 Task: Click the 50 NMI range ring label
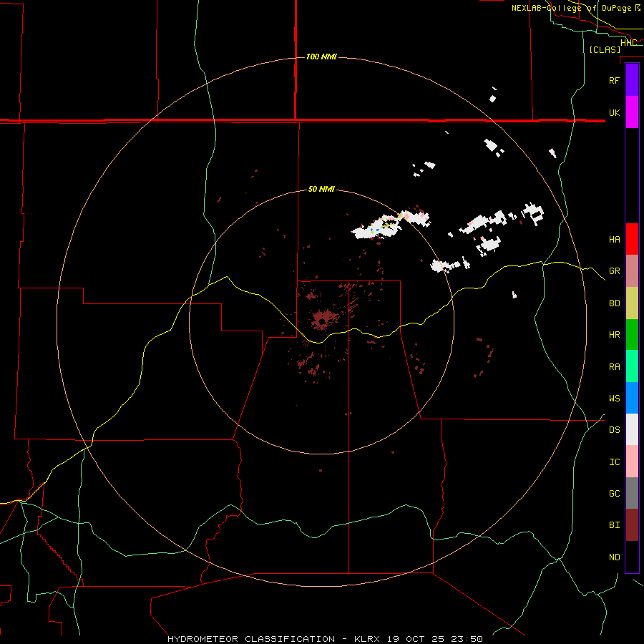321,189
